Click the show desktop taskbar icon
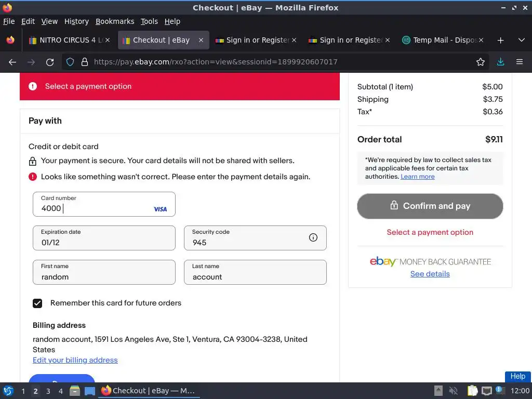 (89, 391)
